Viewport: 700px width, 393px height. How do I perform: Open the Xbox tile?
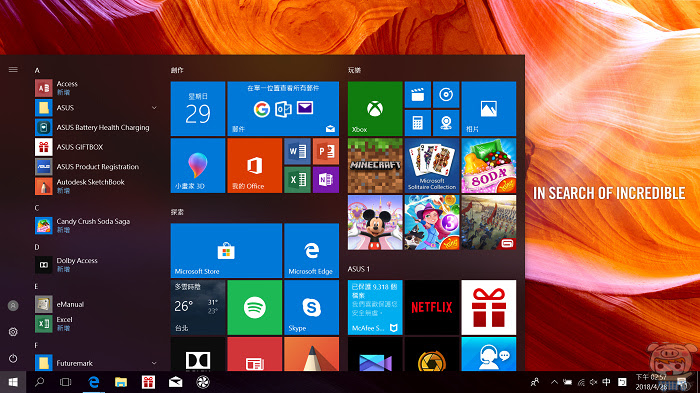pyautogui.click(x=375, y=109)
